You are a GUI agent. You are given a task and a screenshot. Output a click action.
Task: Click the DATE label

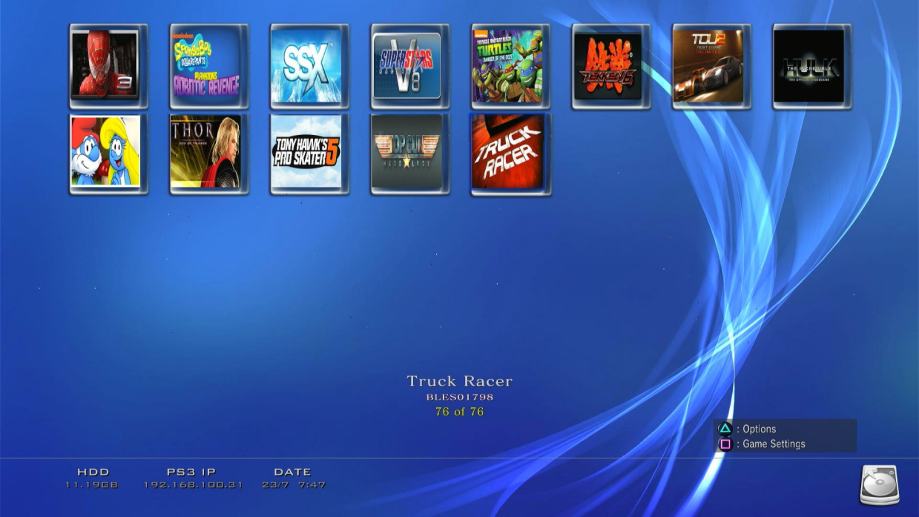[292, 471]
